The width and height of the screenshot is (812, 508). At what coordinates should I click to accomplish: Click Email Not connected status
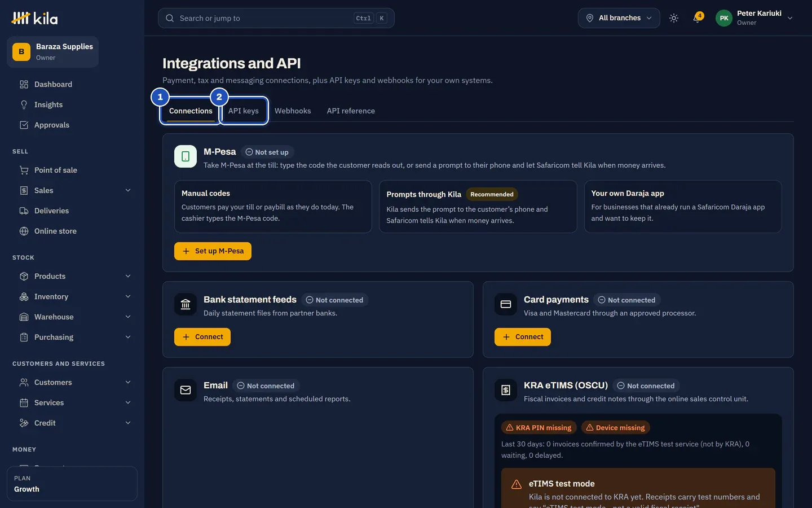266,386
